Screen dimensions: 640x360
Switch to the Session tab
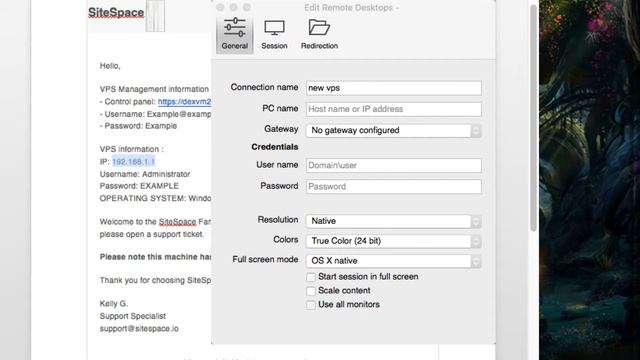coord(274,35)
